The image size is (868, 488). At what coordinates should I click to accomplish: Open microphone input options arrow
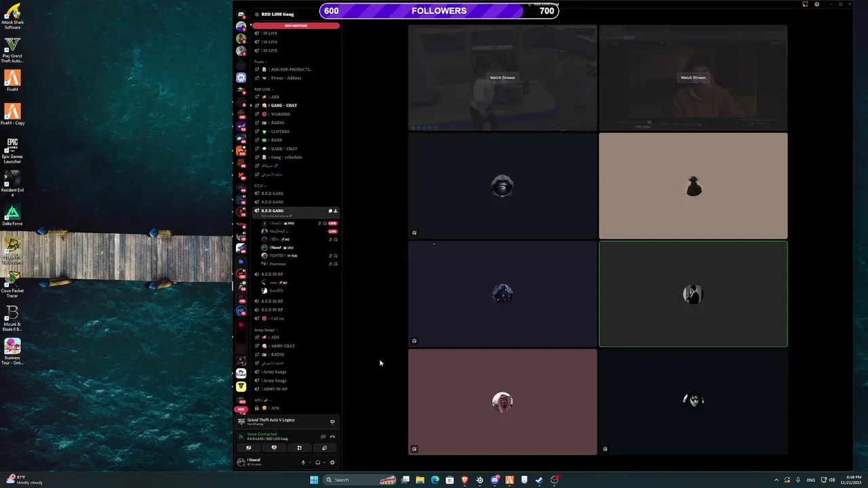(310, 462)
